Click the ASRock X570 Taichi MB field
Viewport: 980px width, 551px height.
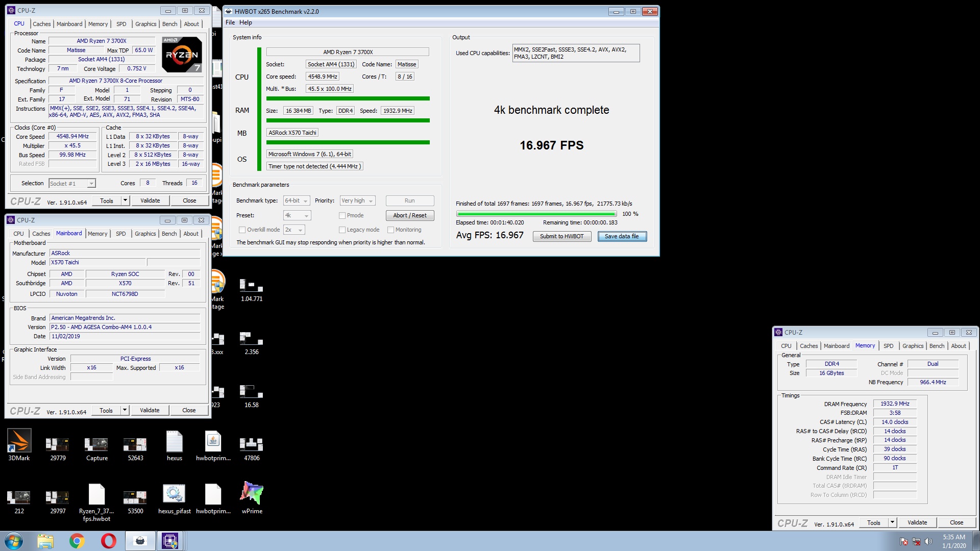click(x=292, y=133)
